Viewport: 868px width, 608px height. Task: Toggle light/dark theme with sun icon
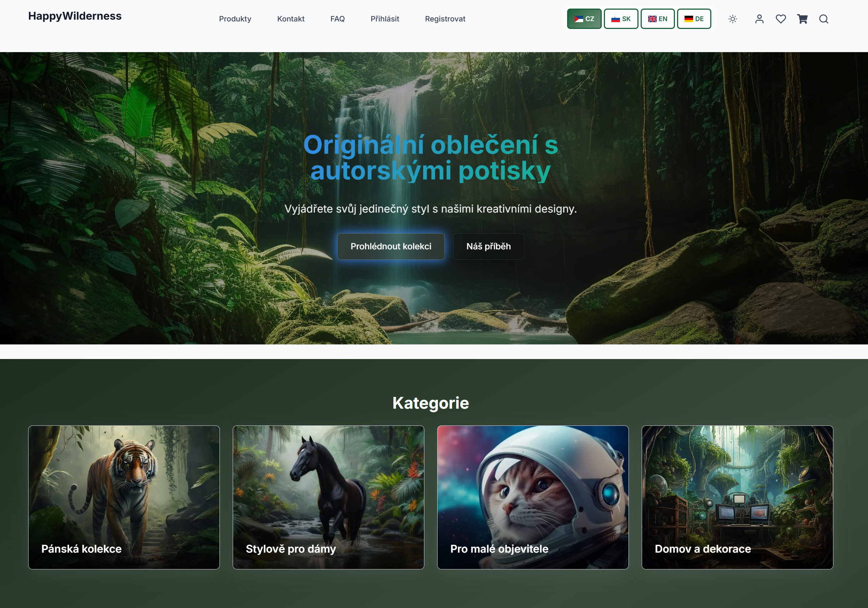pos(732,19)
